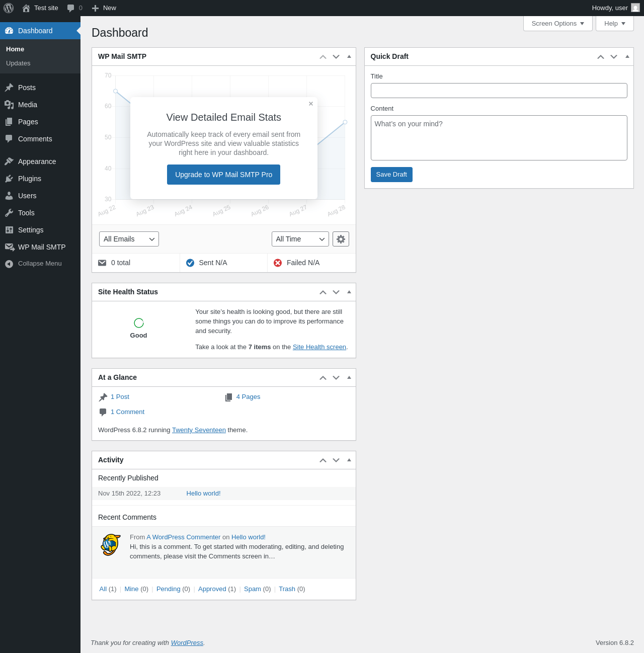Click the New plus icon in admin bar
The image size is (644, 653).
[95, 8]
